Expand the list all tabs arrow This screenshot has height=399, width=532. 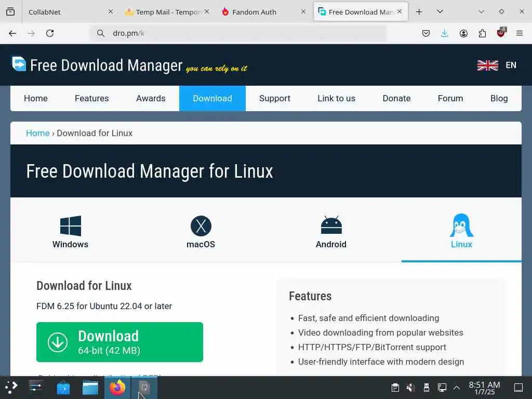(440, 12)
